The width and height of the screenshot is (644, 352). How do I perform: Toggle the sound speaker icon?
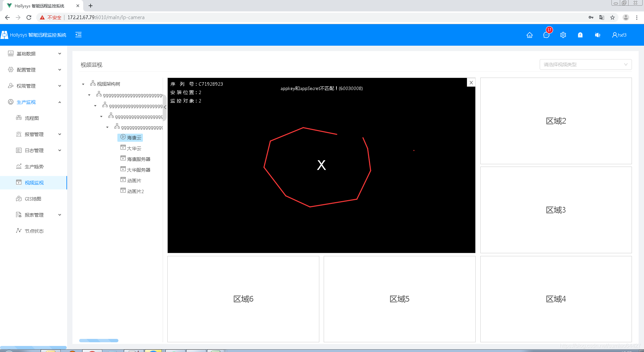tap(597, 35)
